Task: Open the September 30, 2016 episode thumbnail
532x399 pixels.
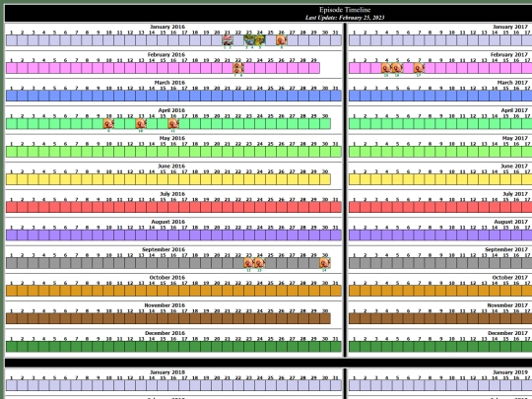Action: click(325, 263)
